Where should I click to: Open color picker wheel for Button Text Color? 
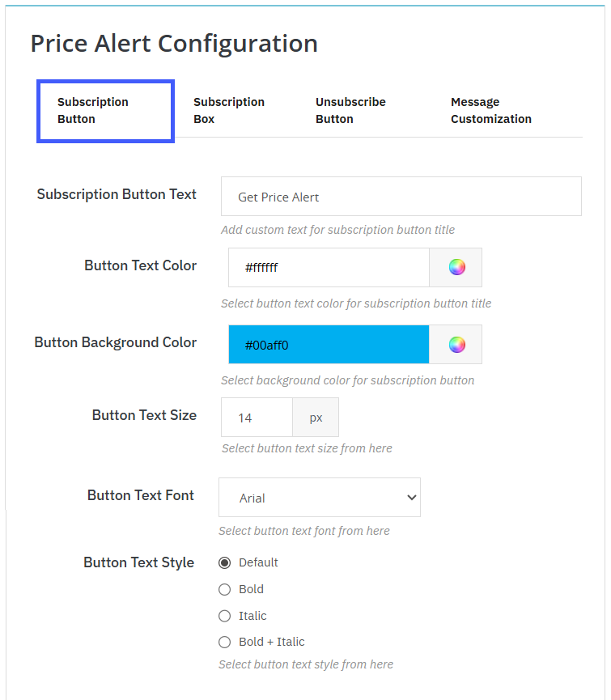click(456, 267)
